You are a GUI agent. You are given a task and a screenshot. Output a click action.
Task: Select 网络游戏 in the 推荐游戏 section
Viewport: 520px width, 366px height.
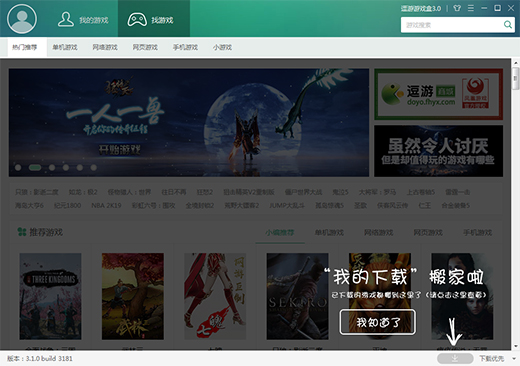(379, 232)
